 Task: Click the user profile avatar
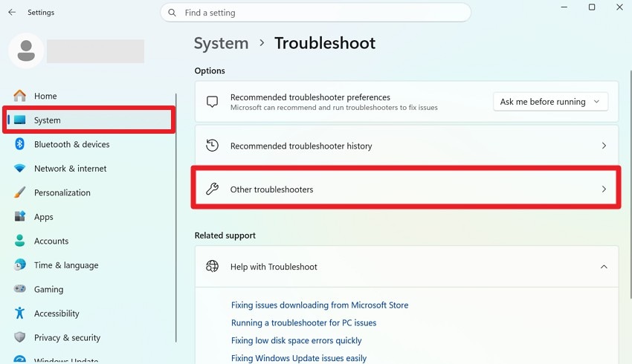[x=26, y=51]
